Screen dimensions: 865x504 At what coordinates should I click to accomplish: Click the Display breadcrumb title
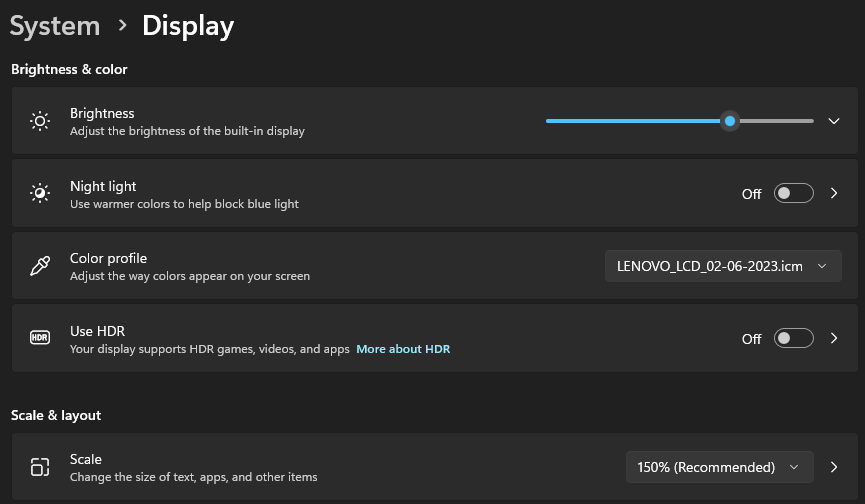coord(188,26)
